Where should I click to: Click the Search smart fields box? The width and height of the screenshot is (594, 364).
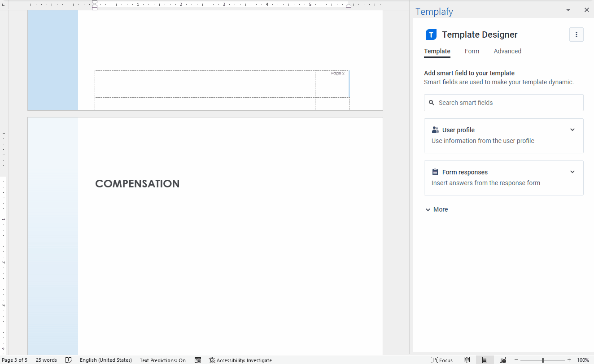pyautogui.click(x=503, y=103)
